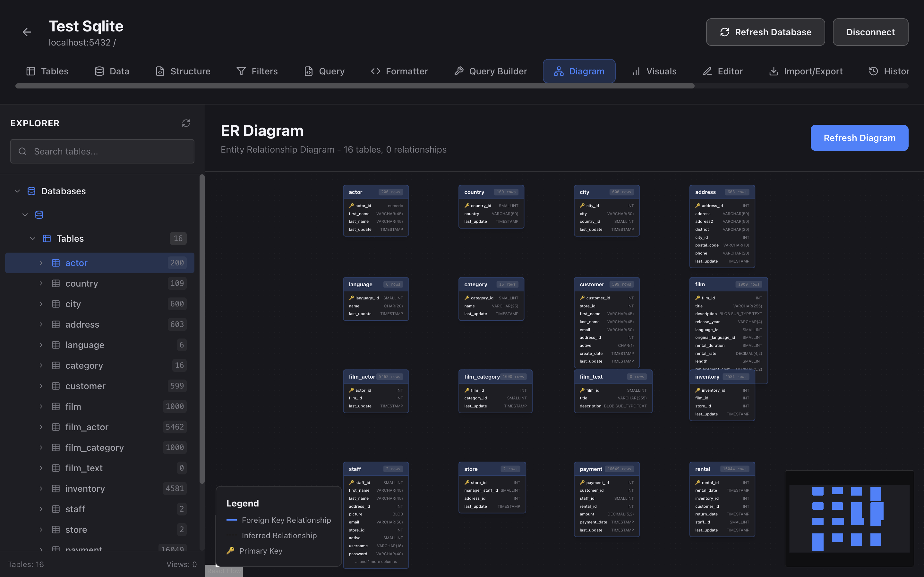924x577 pixels.
Task: Collapse the Tables folder chevron
Action: pos(33,238)
